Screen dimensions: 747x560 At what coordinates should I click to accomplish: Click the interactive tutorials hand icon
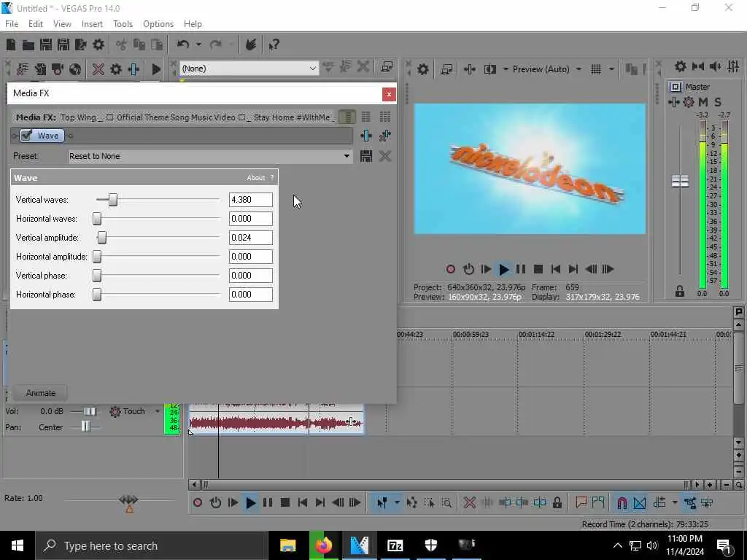[251, 44]
